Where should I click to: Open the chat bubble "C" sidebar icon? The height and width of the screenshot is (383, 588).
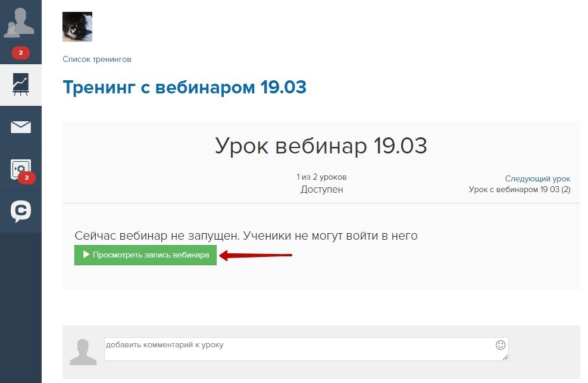(21, 212)
